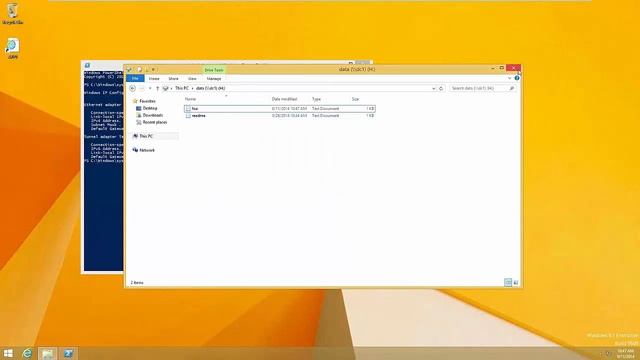Viewport: 640px width, 360px height.
Task: Open the File ribbon tab
Action: point(135,78)
